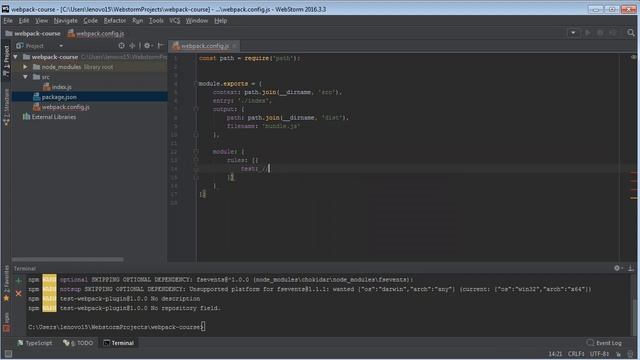Toggle the npm side tool window button

click(6, 322)
